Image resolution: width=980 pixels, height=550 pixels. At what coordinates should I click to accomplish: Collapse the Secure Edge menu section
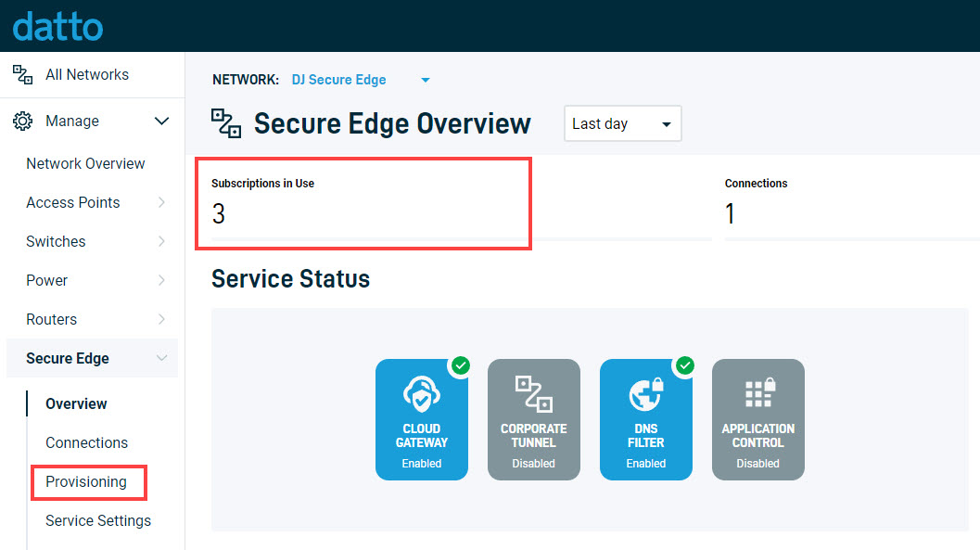pyautogui.click(x=162, y=358)
